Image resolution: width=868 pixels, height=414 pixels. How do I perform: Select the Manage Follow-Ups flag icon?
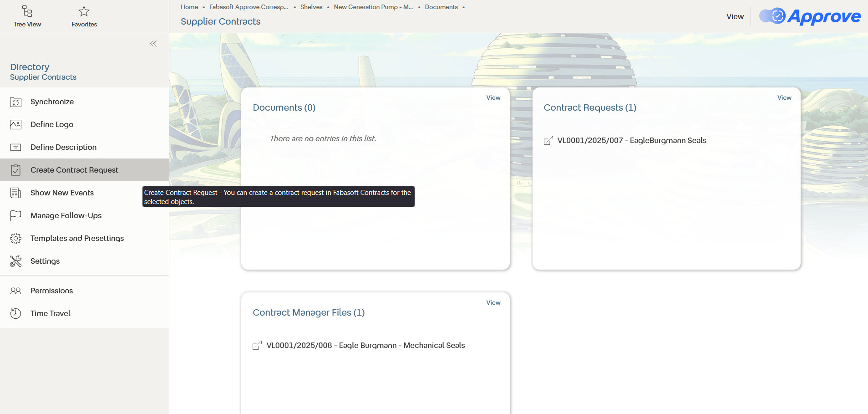point(15,215)
